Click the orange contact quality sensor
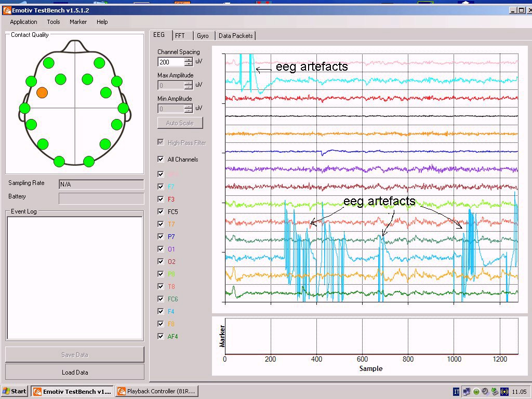The width and height of the screenshot is (532, 399). click(42, 92)
